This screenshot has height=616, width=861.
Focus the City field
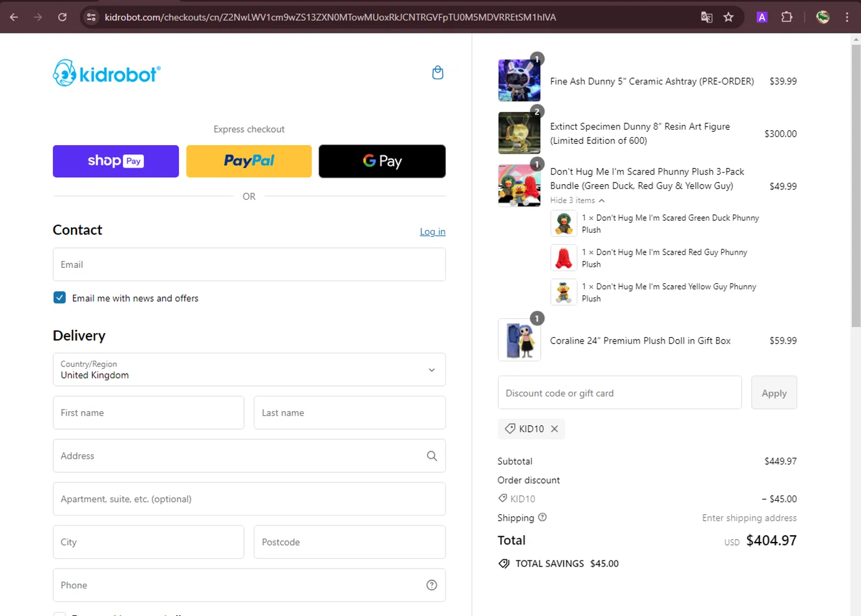(149, 542)
